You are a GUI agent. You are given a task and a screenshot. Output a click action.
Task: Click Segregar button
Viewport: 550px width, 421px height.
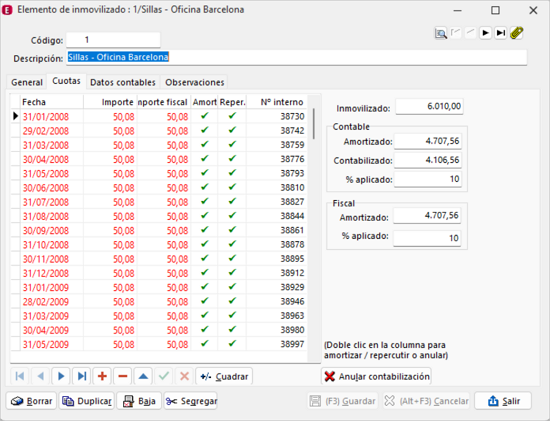click(190, 401)
